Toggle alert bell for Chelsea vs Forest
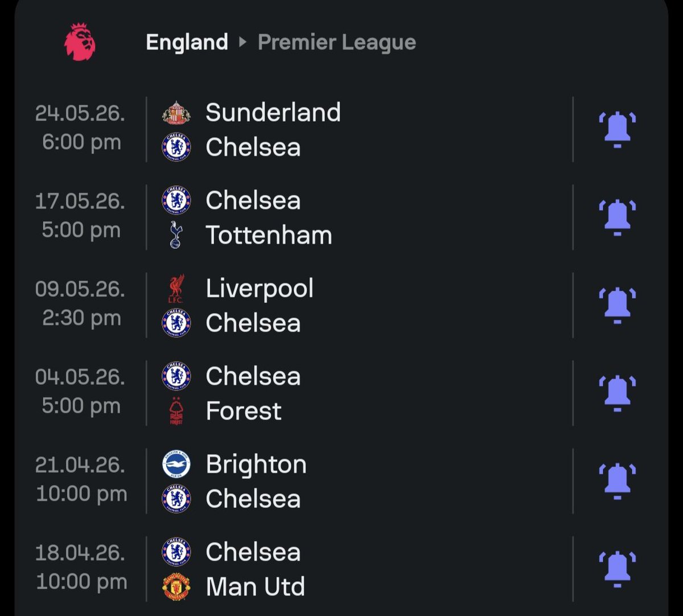This screenshot has width=683, height=616. pyautogui.click(x=618, y=393)
